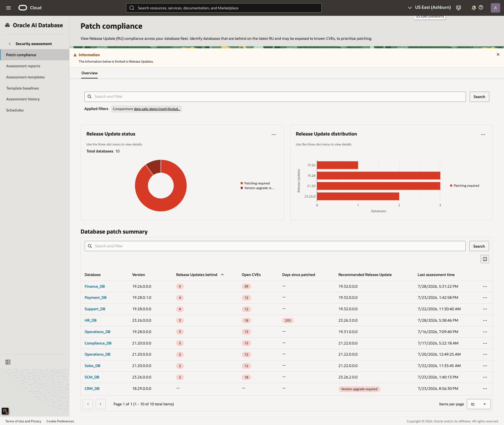The image size is (504, 425).
Task: Click Search button in patch summary
Action: coord(479,246)
